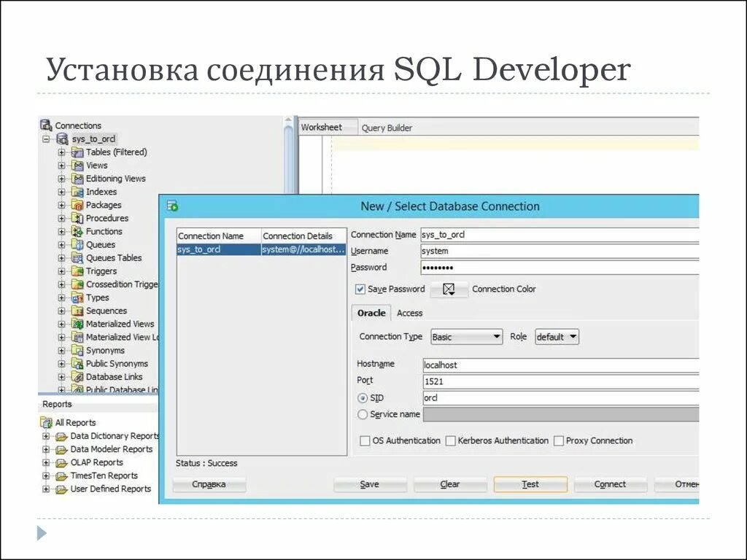Click the Save button
The width and height of the screenshot is (747, 560).
tap(370, 484)
